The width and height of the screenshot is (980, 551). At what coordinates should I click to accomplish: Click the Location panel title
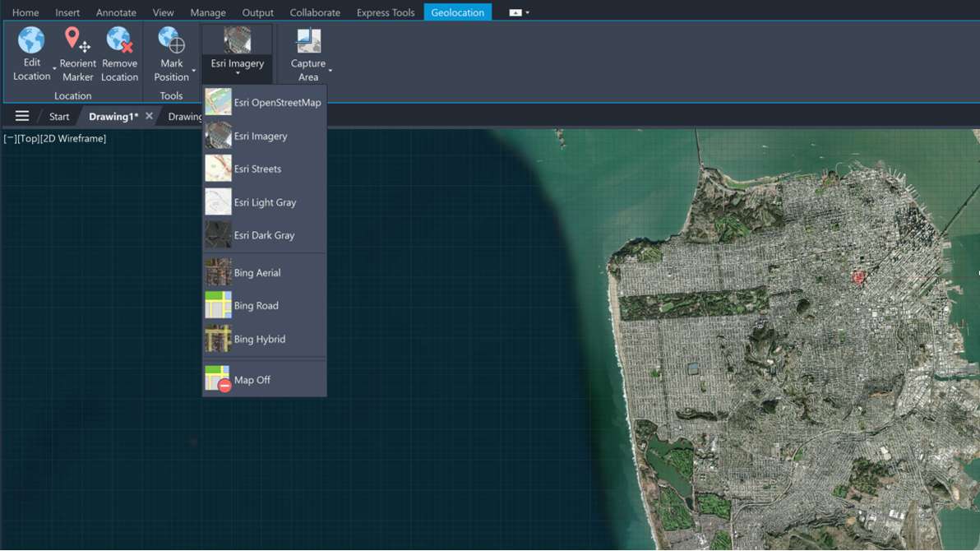pyautogui.click(x=72, y=95)
